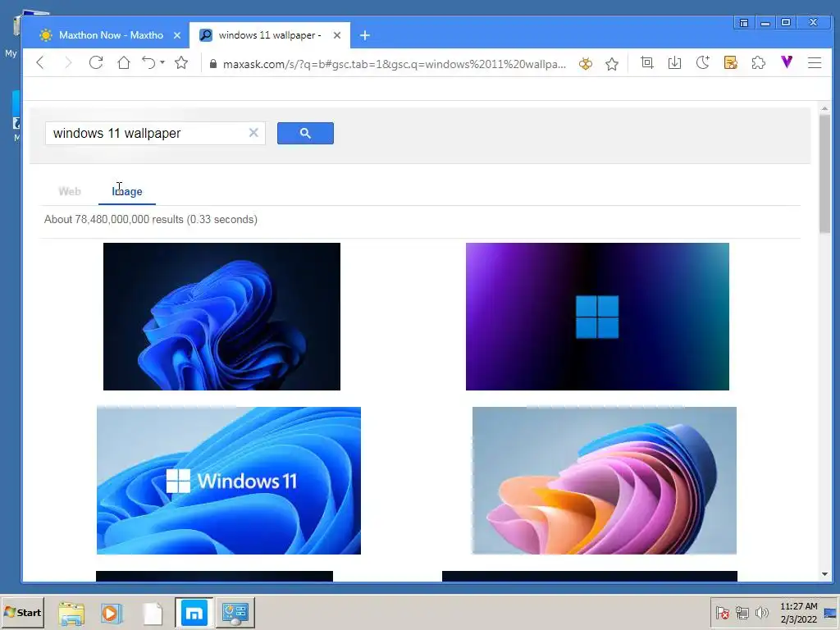Open the Windows Start button
The width and height of the screenshot is (840, 630).
coord(22,612)
